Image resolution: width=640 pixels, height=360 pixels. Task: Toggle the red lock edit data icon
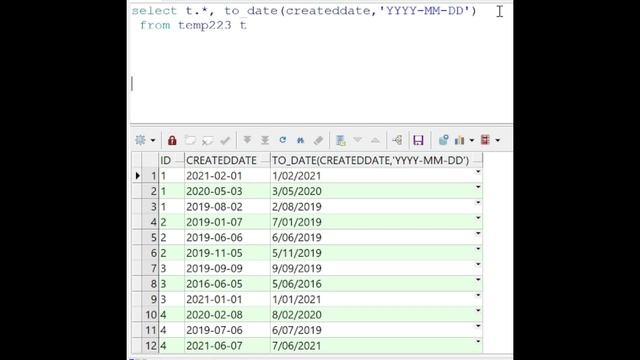(172, 140)
